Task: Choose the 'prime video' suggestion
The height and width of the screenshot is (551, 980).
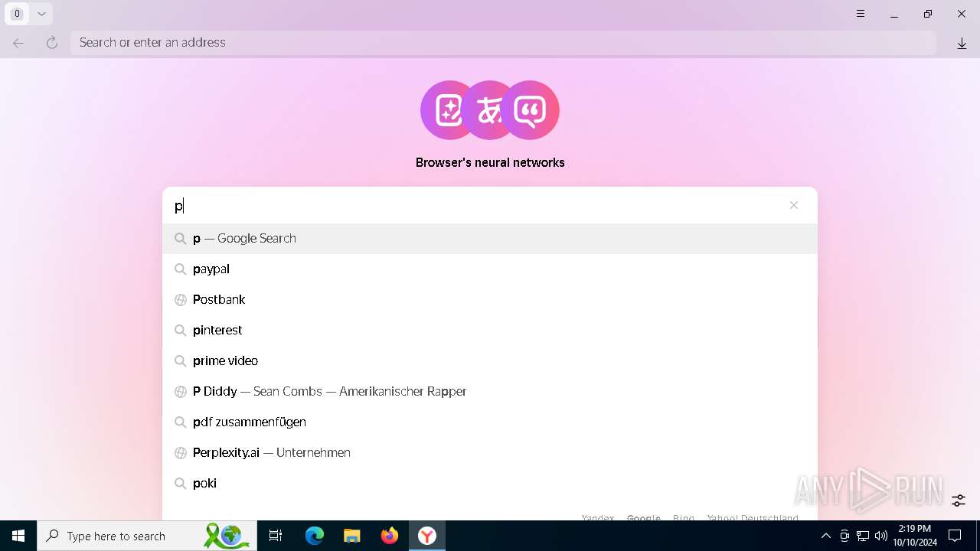Action: point(490,360)
